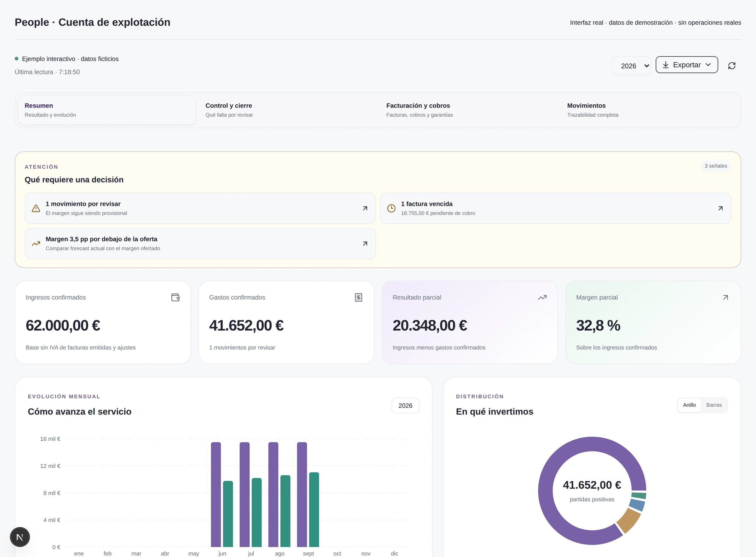
Task: Open the 2026 year selector dropdown
Action: point(632,66)
